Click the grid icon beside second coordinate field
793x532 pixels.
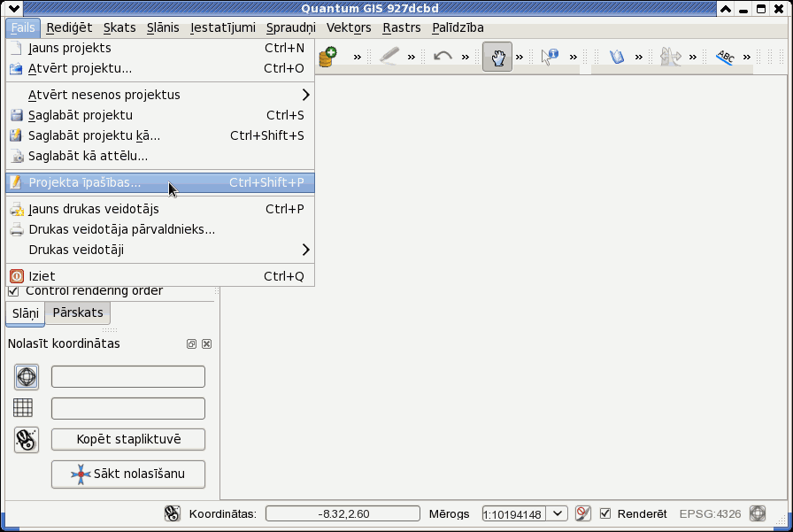point(23,407)
